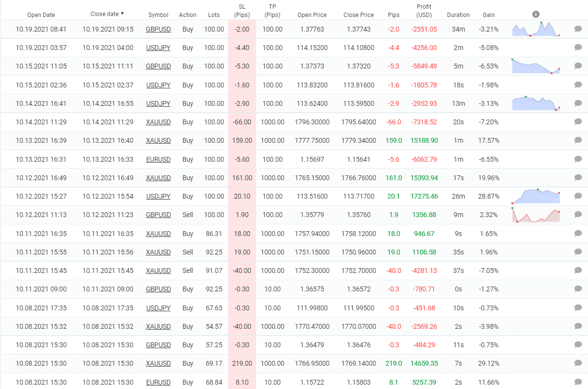Toggle the Close date sort arrow
This screenshot has height=389, width=588.
click(122, 14)
